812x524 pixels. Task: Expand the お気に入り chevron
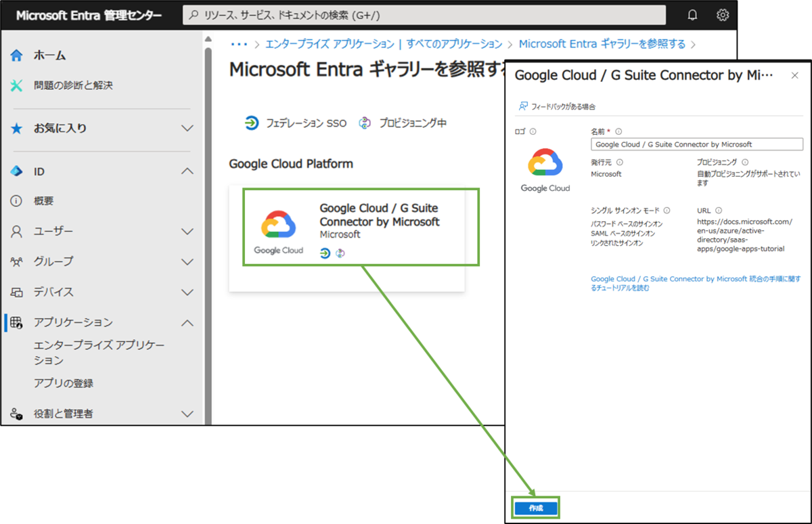[x=187, y=128]
